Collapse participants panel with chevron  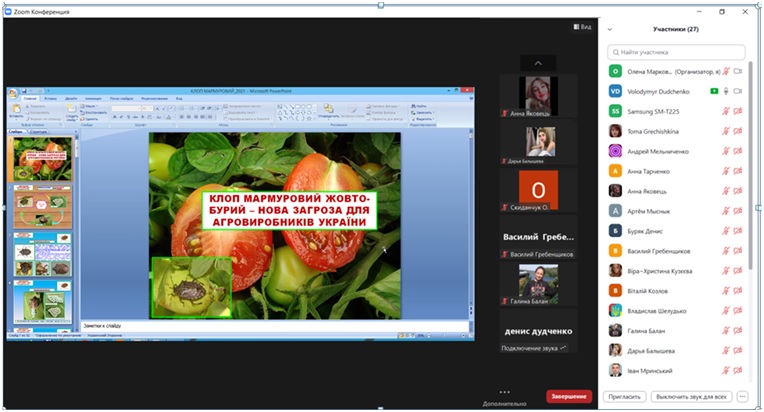click(610, 30)
